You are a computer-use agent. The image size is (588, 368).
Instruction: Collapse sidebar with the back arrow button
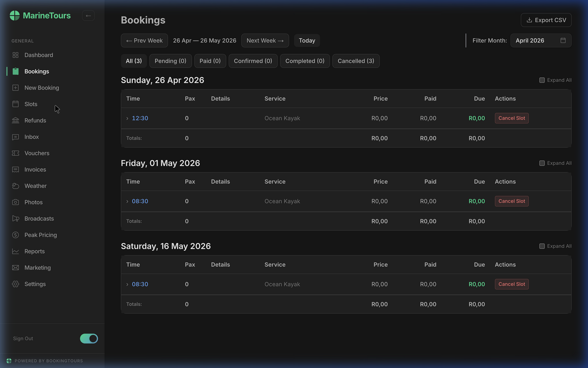(x=88, y=16)
